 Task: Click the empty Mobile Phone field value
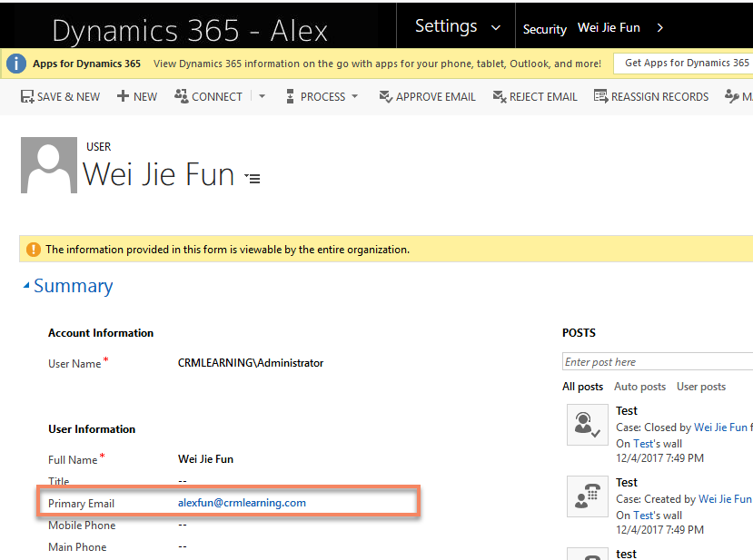183,525
